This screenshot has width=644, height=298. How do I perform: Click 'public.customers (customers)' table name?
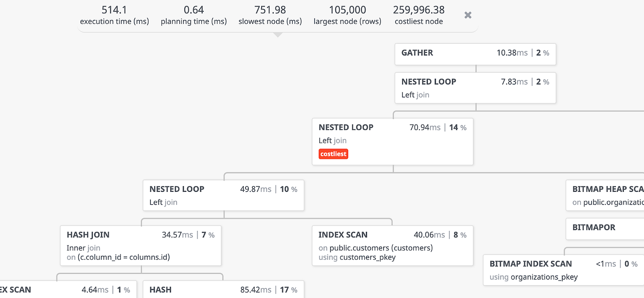(x=381, y=248)
